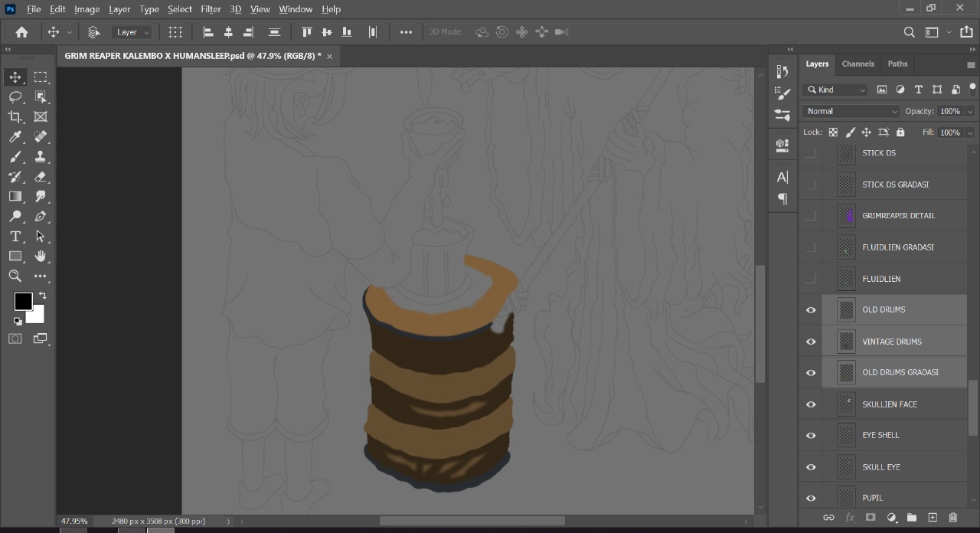Open the Opacity slider dropdown arrow
The width and height of the screenshot is (980, 533).
pos(970,111)
